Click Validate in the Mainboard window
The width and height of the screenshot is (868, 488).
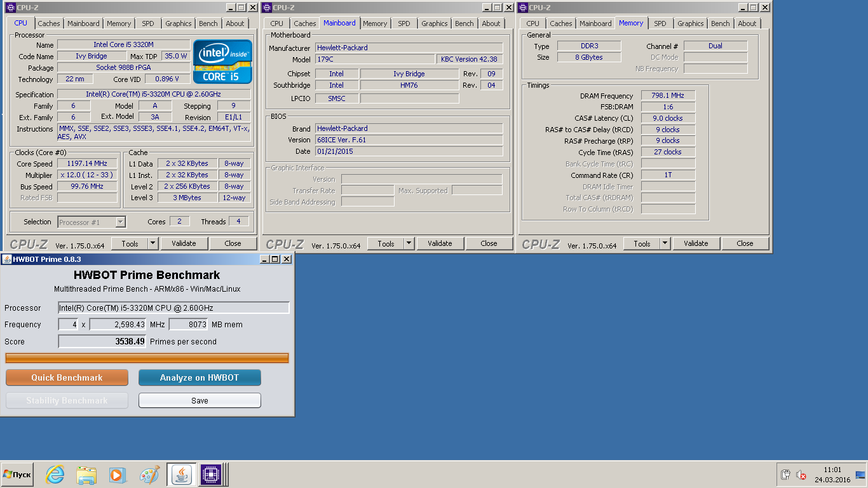click(x=440, y=243)
